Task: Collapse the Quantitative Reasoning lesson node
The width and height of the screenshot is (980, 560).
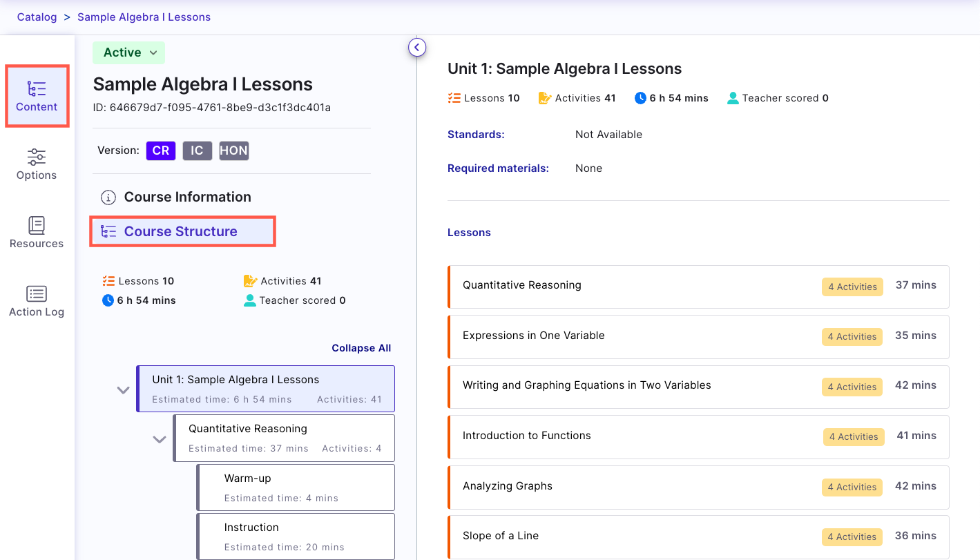Action: (160, 438)
